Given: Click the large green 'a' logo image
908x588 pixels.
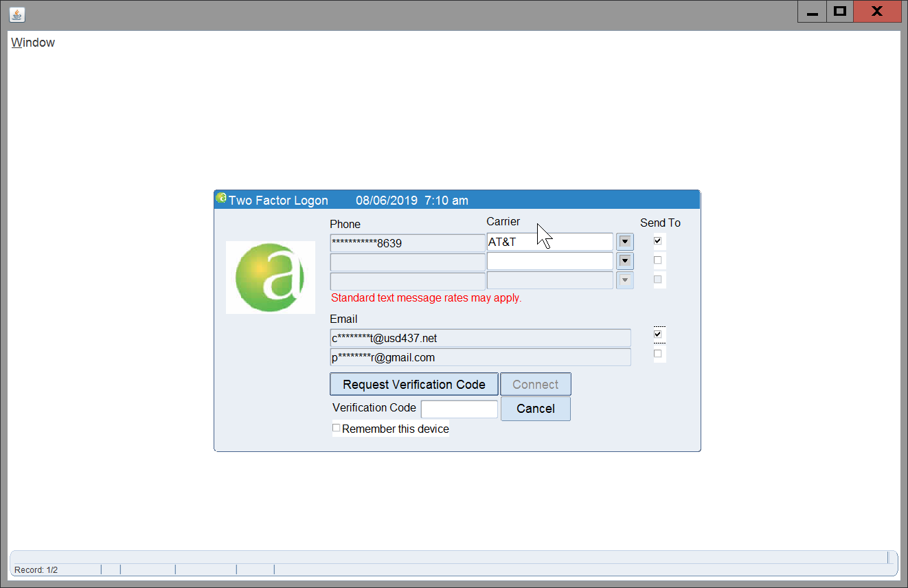Looking at the screenshot, I should [270, 278].
